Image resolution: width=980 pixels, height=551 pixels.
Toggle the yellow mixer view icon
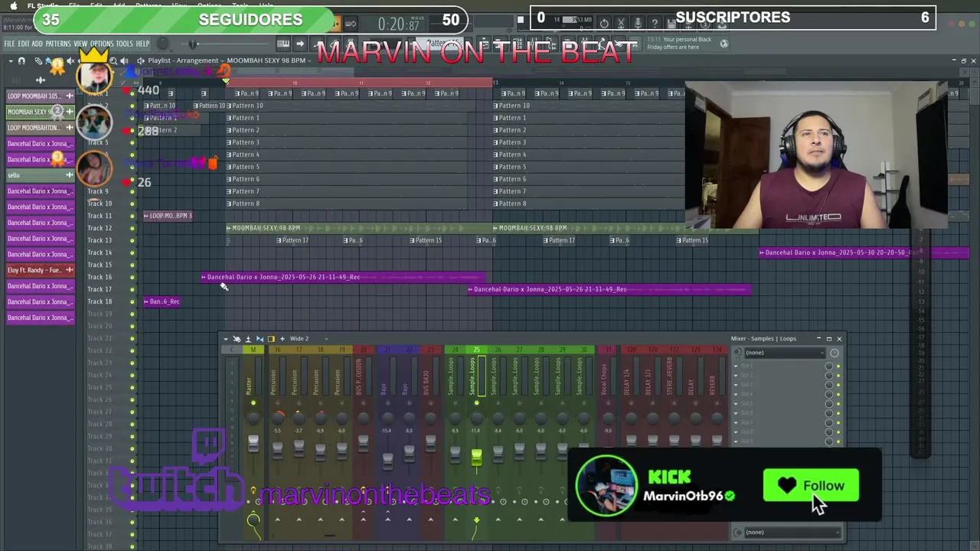point(271,338)
